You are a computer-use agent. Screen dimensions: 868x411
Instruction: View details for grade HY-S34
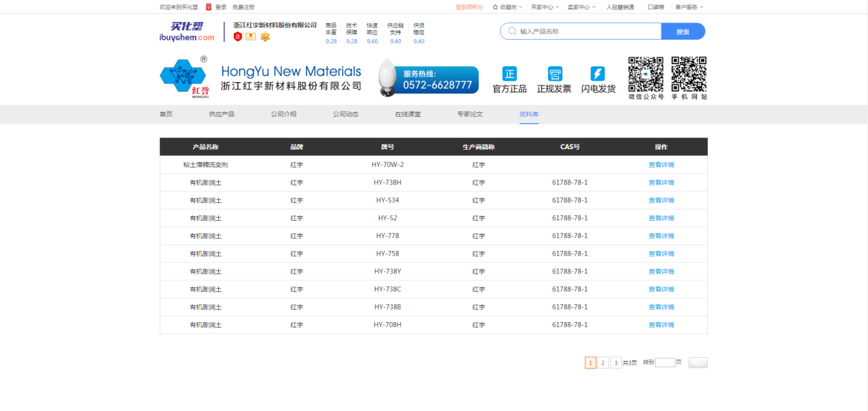coord(661,200)
